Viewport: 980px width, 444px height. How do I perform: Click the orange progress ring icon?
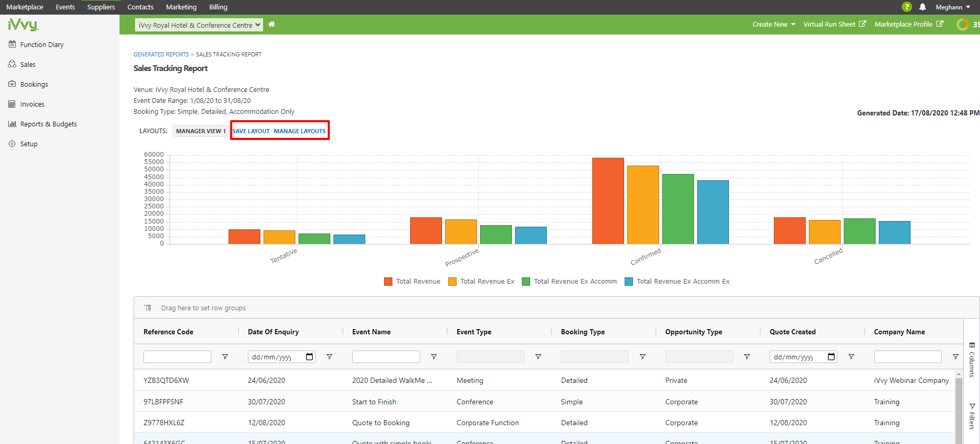point(963,25)
